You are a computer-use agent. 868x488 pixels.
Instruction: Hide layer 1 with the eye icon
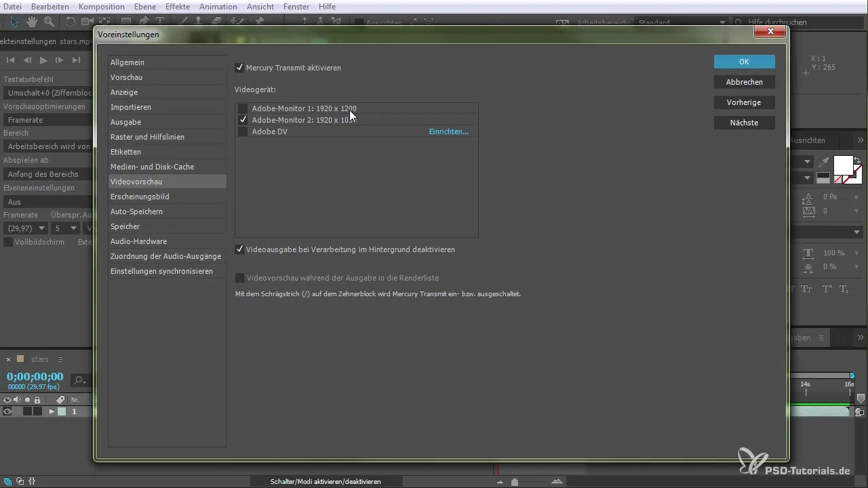pos(8,411)
